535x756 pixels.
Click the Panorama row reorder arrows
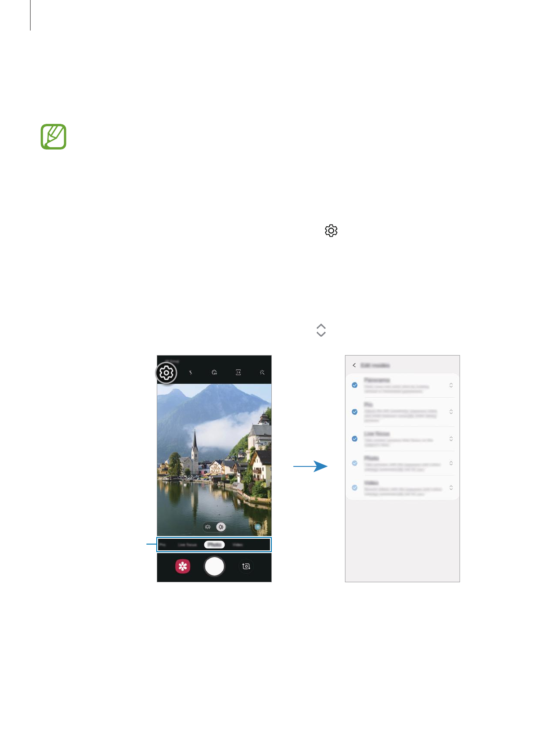pos(451,385)
